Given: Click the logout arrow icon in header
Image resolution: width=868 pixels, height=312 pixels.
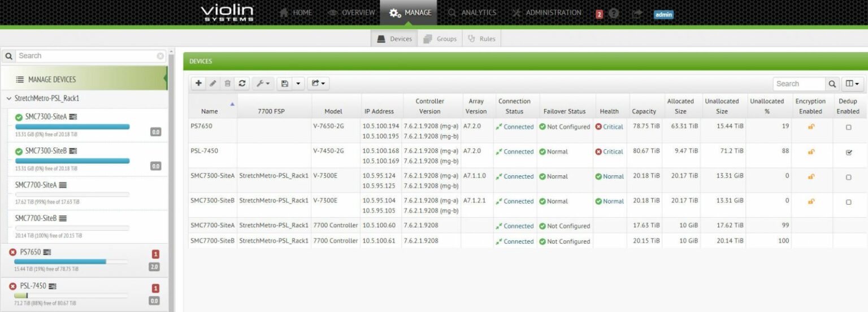Looking at the screenshot, I should 637,14.
